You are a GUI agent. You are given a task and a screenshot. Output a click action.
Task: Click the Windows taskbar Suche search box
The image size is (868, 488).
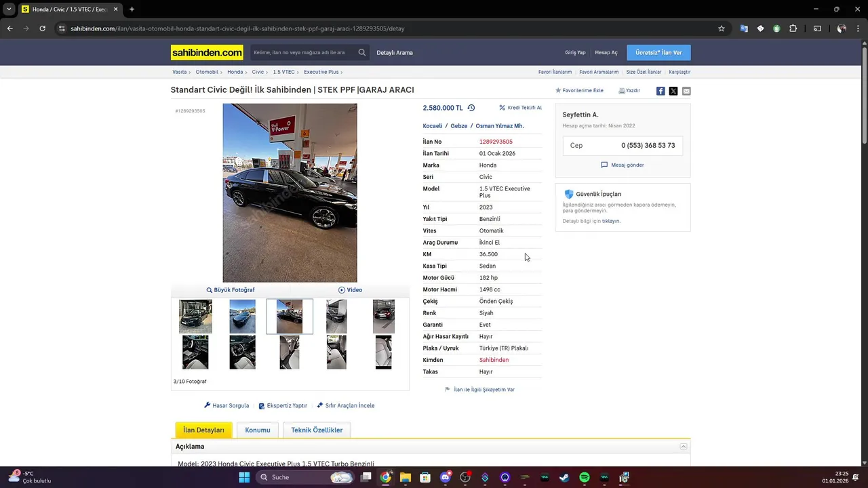306,477
